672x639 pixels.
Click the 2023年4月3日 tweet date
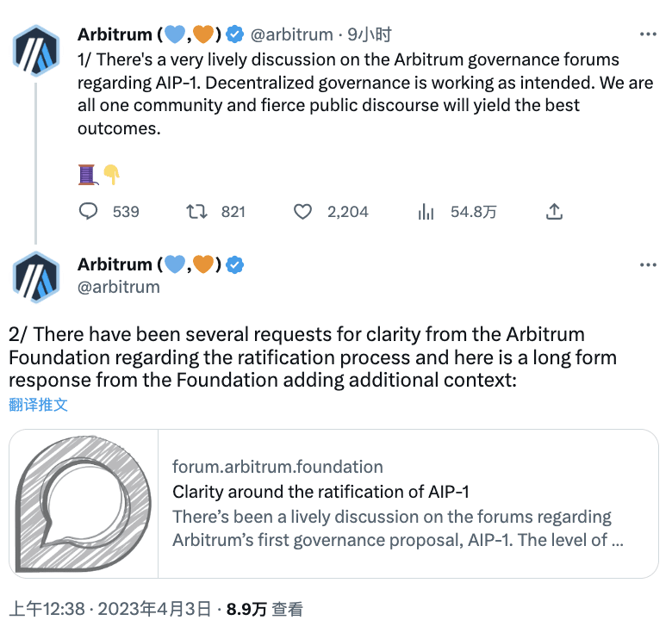(x=155, y=609)
